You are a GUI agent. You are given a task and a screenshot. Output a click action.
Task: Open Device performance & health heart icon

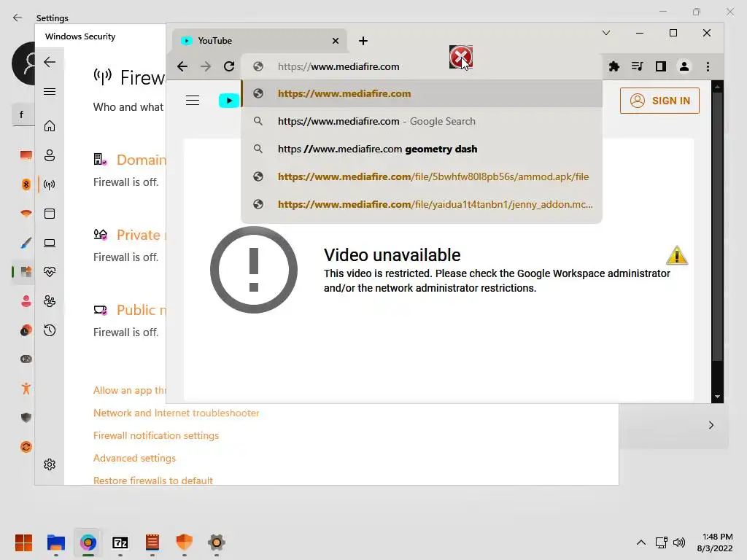pos(50,272)
